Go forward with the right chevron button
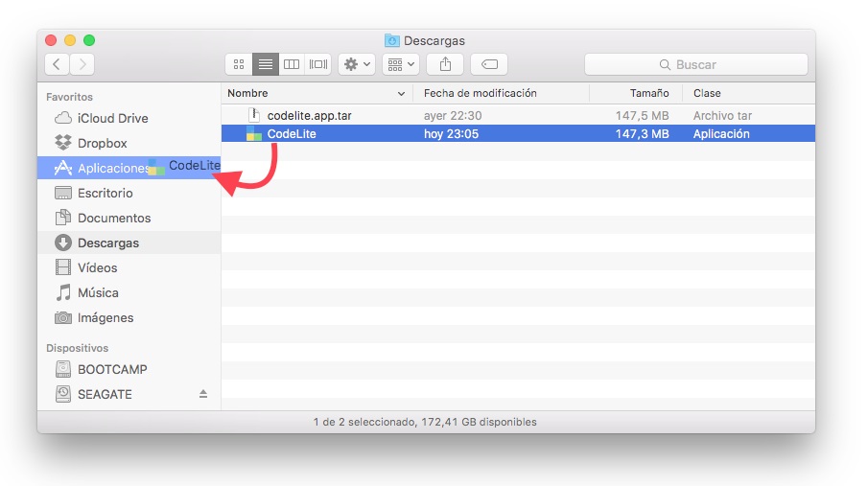 82,64
